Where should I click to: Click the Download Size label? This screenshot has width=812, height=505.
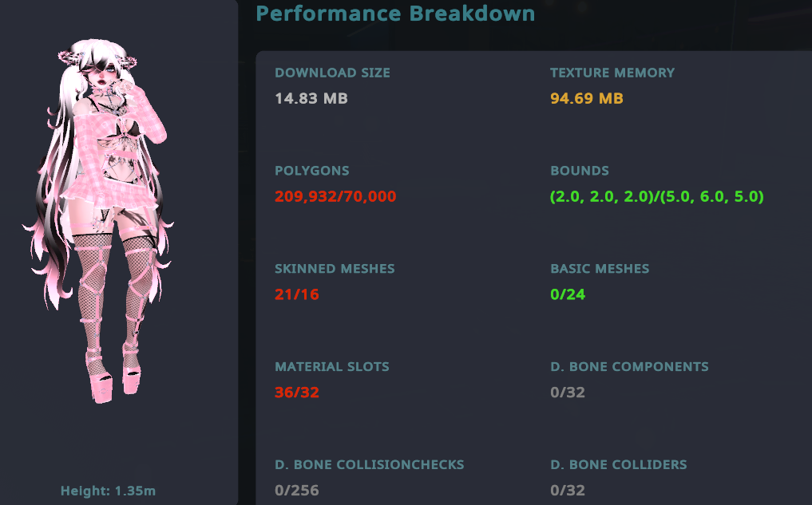click(x=332, y=73)
